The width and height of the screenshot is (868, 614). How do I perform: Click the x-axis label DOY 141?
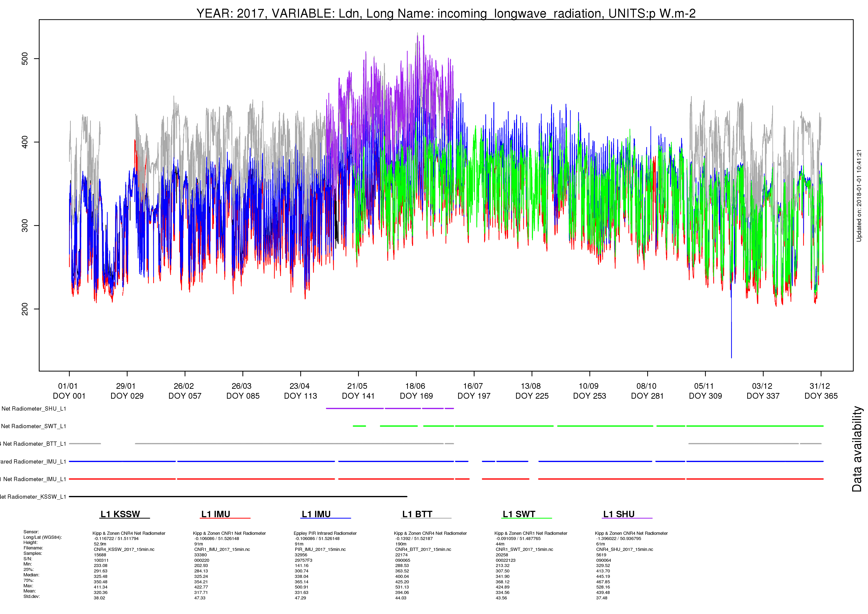click(x=358, y=396)
